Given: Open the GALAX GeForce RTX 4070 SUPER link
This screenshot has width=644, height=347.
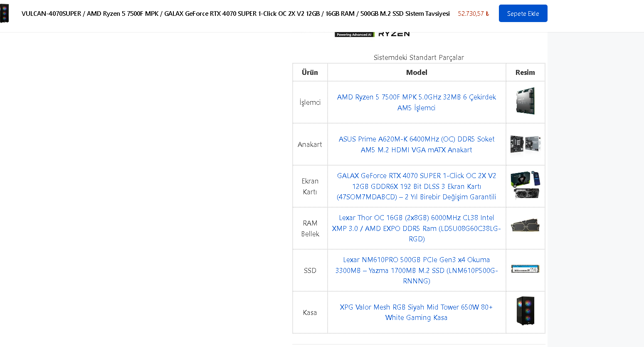Looking at the screenshot, I should point(417,186).
